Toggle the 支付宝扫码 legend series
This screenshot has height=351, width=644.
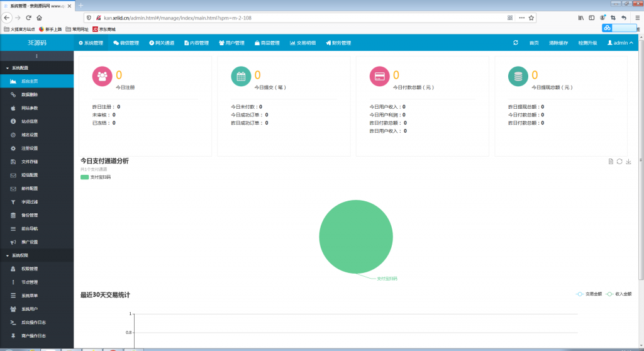coord(96,177)
